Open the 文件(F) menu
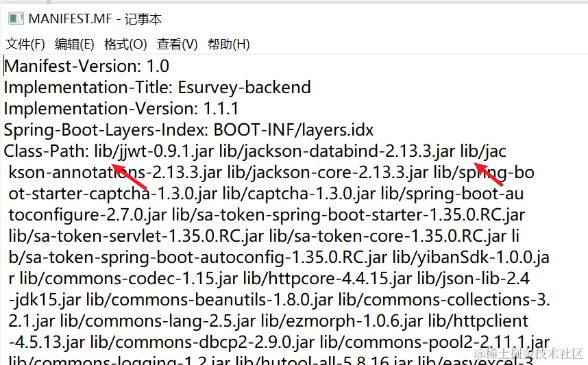The height and width of the screenshot is (365, 588). click(25, 45)
